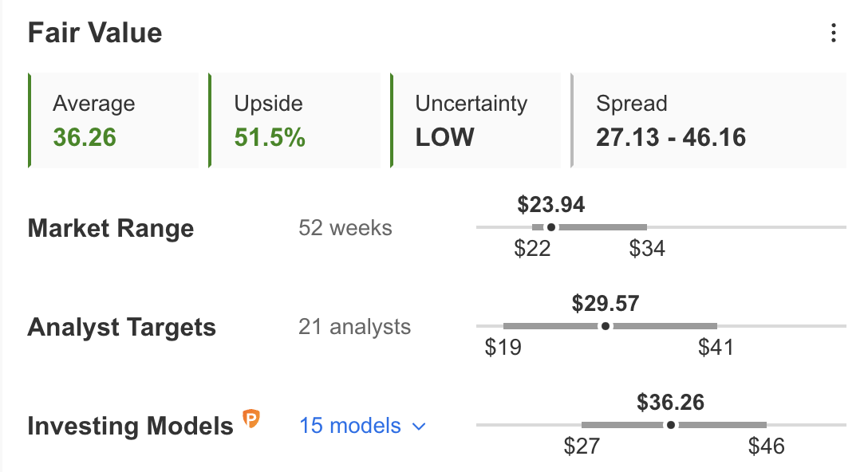Click the $23.94 current price label
Image resolution: width=868 pixels, height=472 pixels.
(x=550, y=205)
